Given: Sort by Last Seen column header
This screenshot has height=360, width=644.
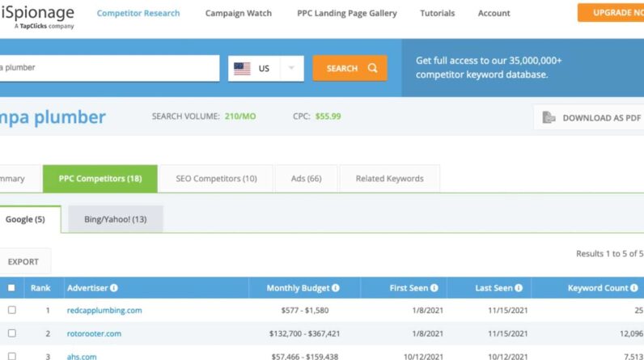Looking at the screenshot, I should (x=494, y=288).
